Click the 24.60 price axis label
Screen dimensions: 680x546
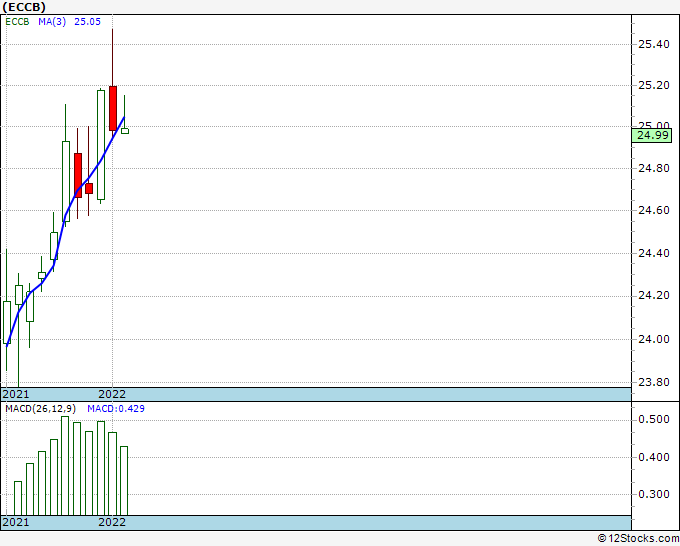(x=654, y=210)
